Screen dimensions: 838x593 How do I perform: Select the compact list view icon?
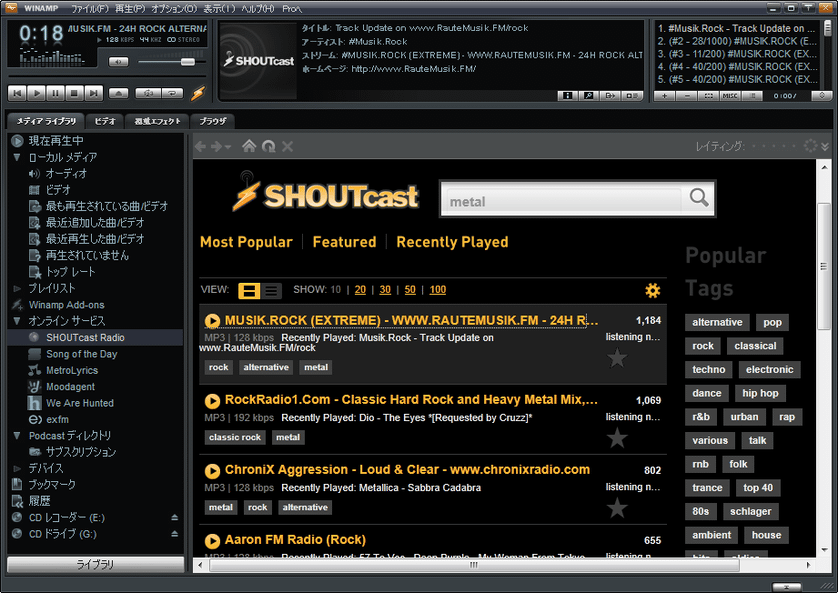tap(271, 291)
